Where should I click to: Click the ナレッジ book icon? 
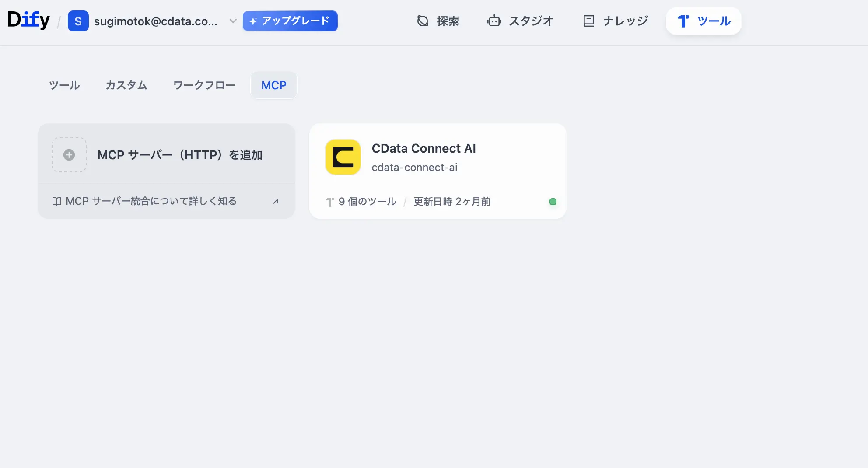point(589,21)
